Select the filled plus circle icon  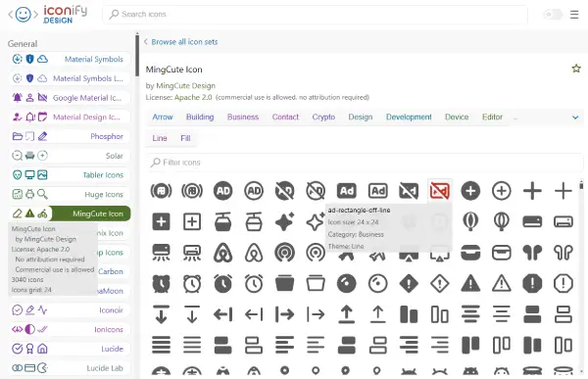click(x=470, y=191)
